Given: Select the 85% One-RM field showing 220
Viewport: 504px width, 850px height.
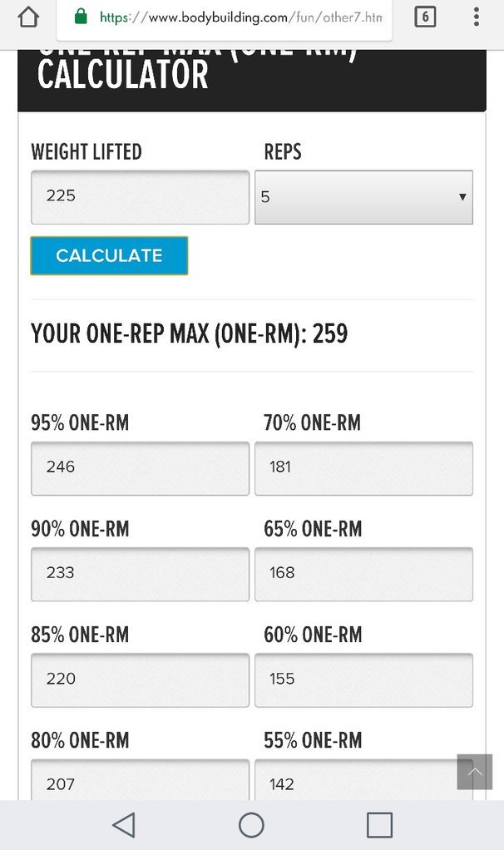Looking at the screenshot, I should pos(140,680).
